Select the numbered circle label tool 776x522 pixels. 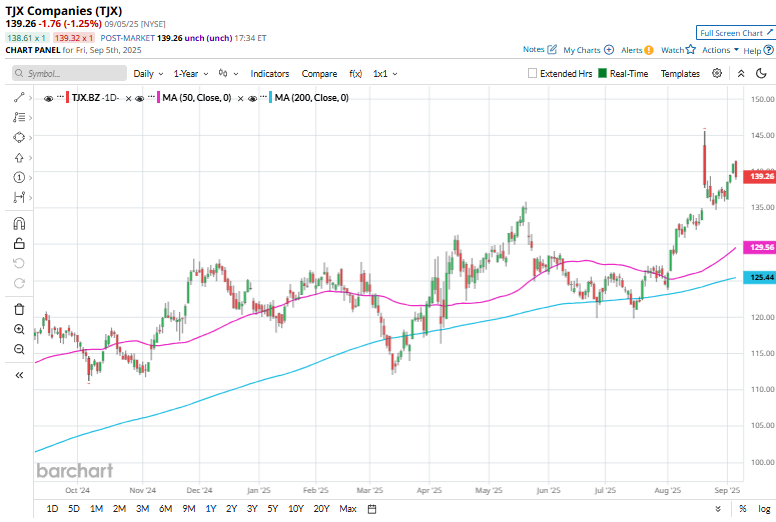tap(19, 177)
